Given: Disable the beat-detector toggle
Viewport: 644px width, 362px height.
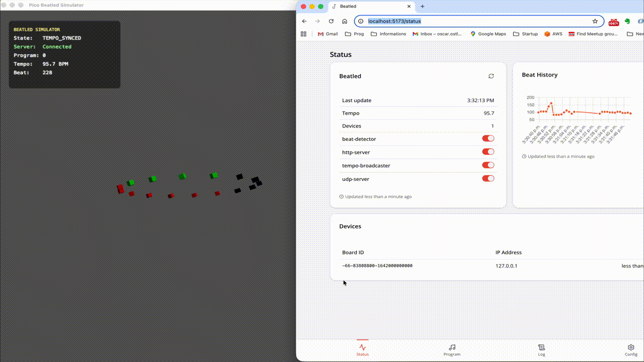Looking at the screenshot, I should pos(488,139).
